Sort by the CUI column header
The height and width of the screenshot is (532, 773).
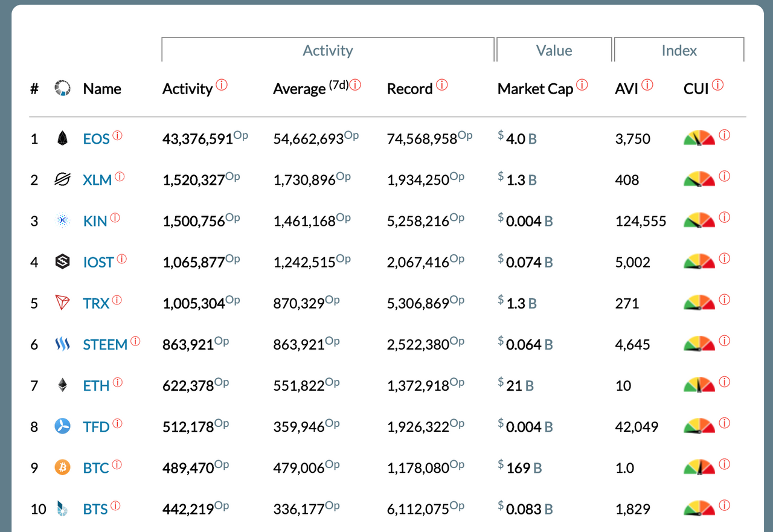696,89
